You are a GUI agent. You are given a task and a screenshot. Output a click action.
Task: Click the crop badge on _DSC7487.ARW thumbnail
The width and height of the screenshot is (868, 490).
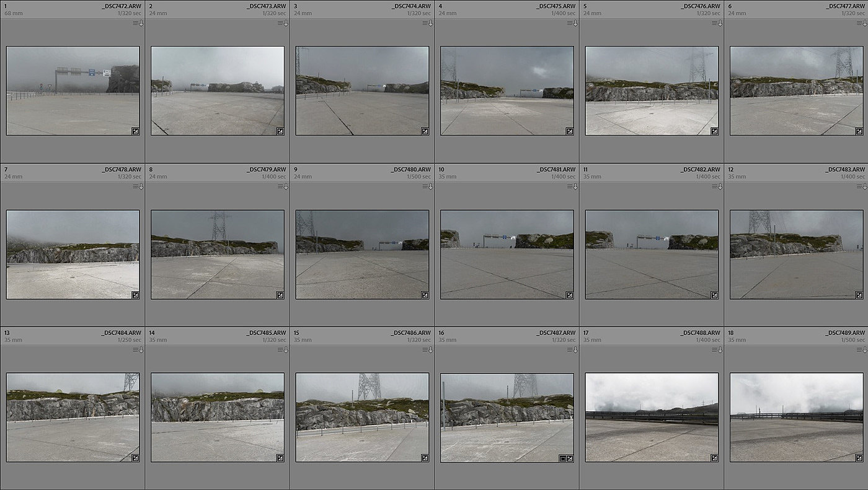point(562,458)
